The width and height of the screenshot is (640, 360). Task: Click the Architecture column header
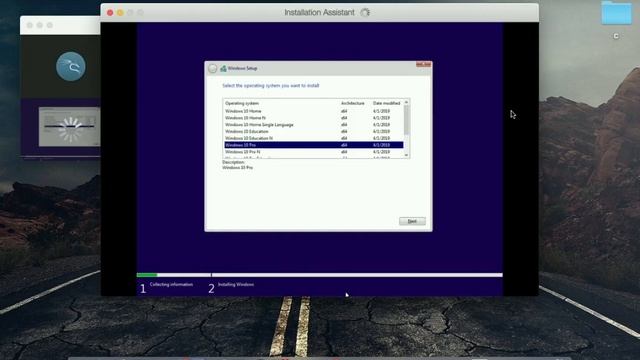point(352,103)
